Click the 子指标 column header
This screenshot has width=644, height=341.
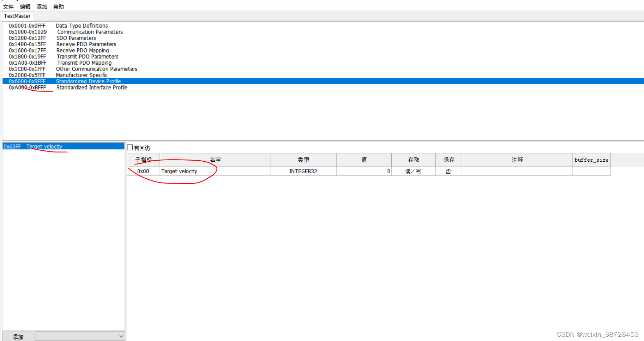[144, 160]
